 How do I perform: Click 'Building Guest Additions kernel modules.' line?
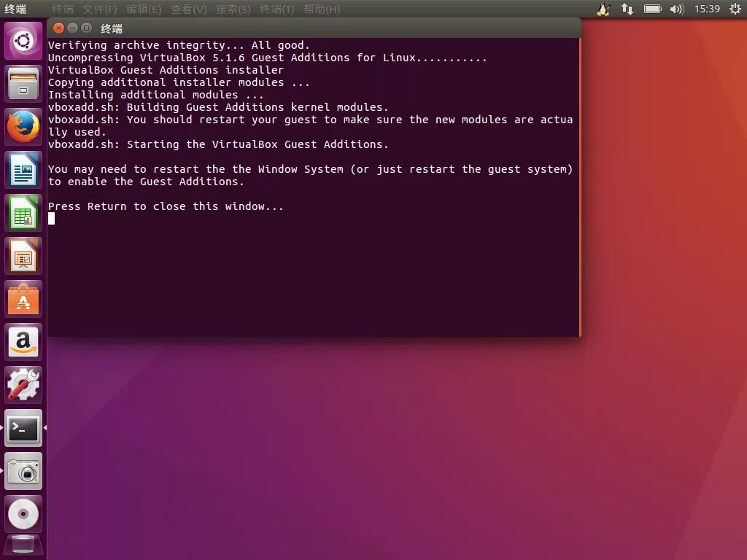(258, 107)
